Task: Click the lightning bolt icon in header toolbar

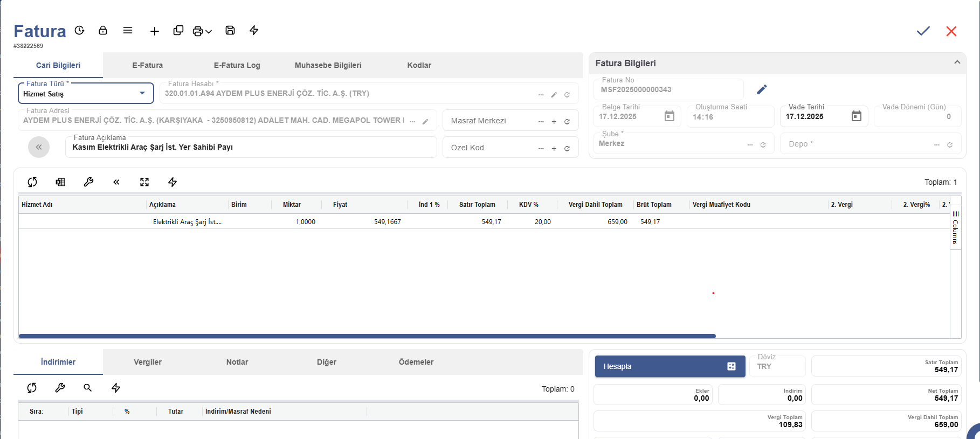Action: (x=254, y=30)
